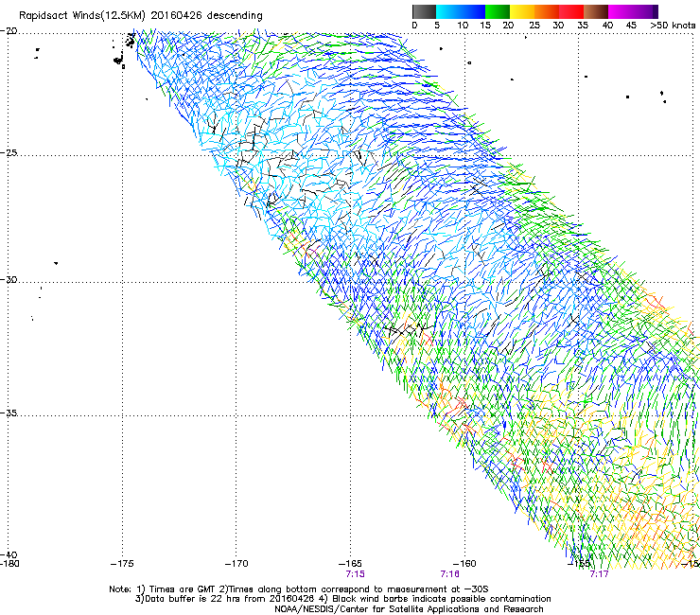
Task: Click the '-20' latitude axis label
Action: (9, 31)
